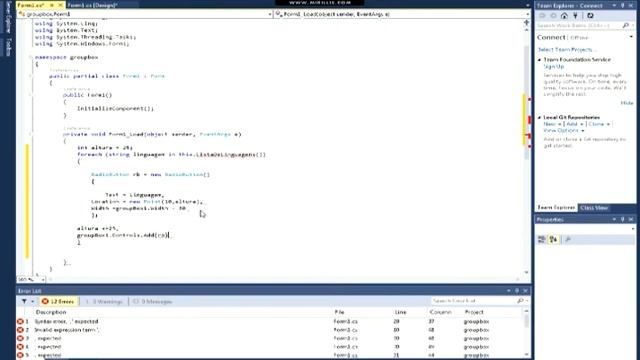
Task: Click the Connect to Team Projects plug icon
Action: pyautogui.click(x=576, y=16)
